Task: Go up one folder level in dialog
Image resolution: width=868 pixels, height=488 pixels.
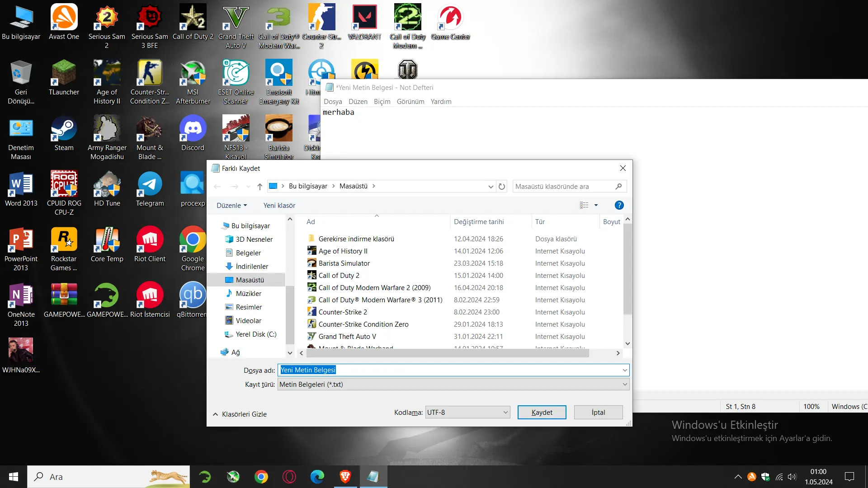Action: (x=259, y=186)
